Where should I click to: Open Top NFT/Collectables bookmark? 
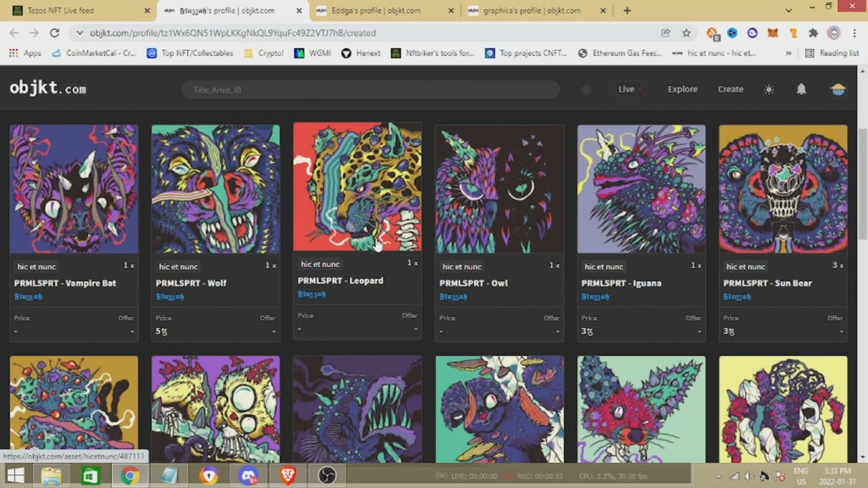point(190,53)
